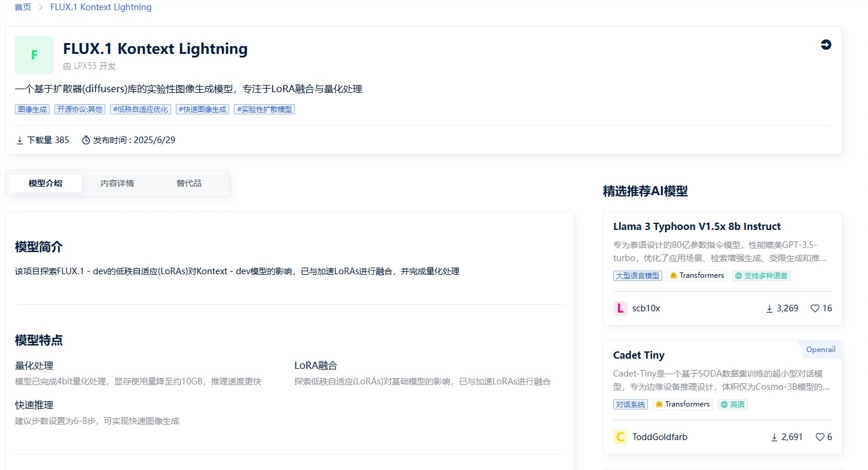The width and height of the screenshot is (868, 470).
Task: Click the FLUX.1 Kontext Lightning breadcrumb
Action: [100, 7]
